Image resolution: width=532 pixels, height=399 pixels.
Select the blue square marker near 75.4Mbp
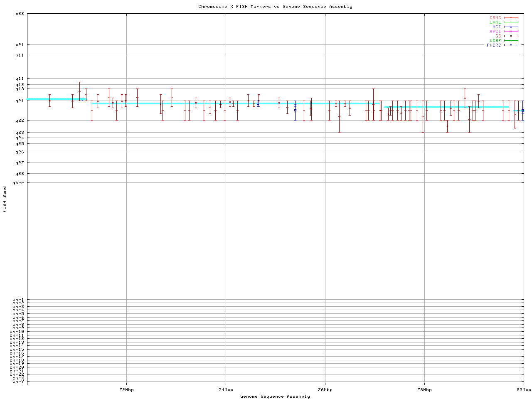point(295,110)
